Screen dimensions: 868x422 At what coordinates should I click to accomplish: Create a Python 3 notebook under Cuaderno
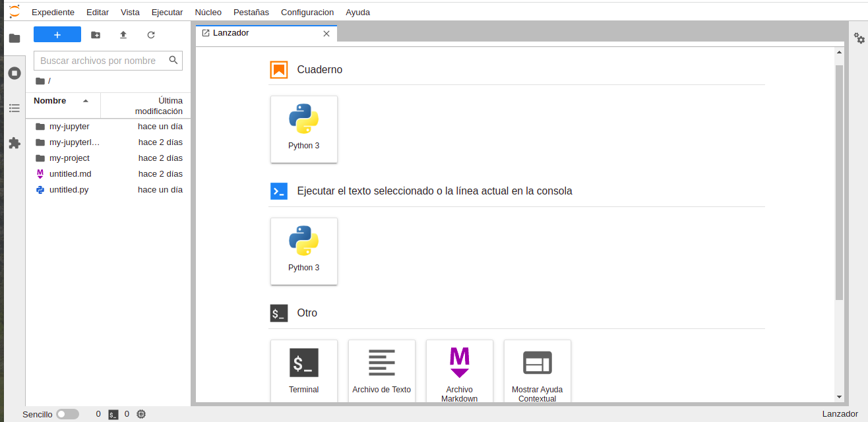tap(304, 129)
